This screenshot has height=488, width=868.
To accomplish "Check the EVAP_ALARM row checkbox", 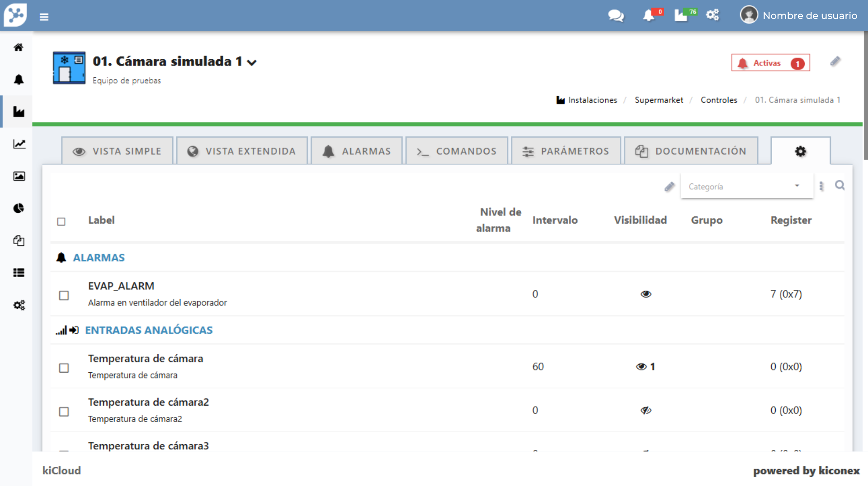I will [64, 296].
